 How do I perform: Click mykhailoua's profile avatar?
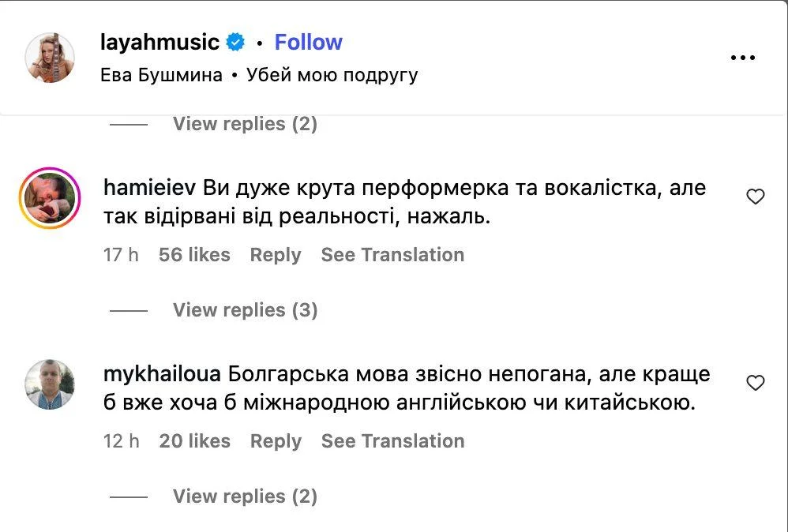tap(51, 384)
